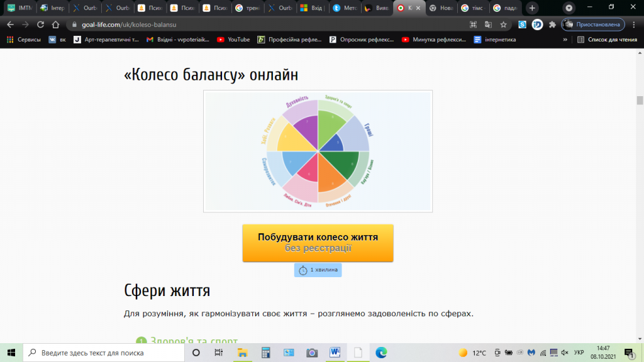Open the VK bookmark on the bookmarks bar
The width and height of the screenshot is (644, 362).
coord(56,39)
